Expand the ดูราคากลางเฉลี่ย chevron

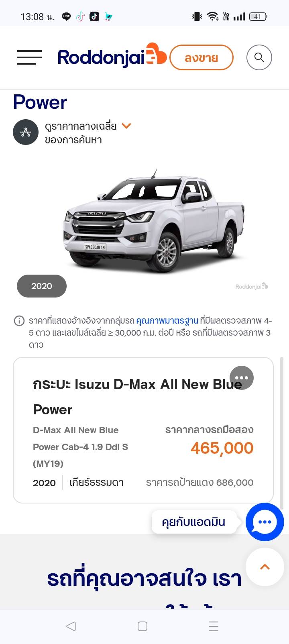point(126,126)
